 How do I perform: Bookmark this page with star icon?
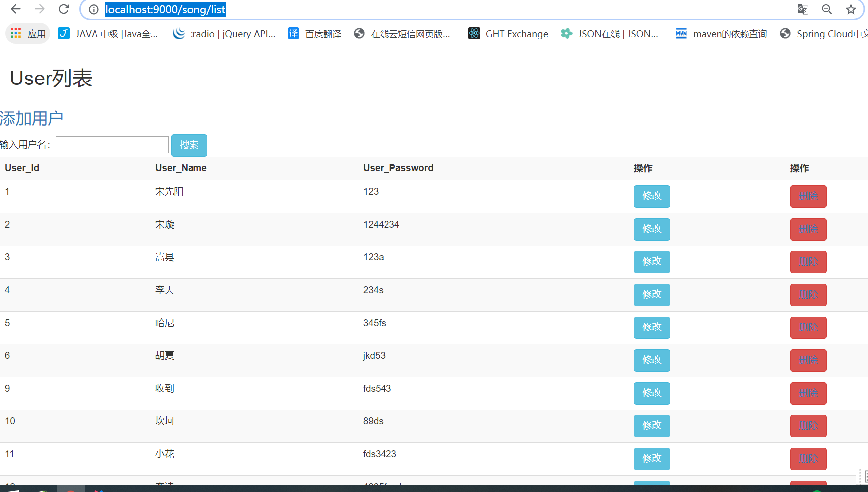pyautogui.click(x=851, y=9)
